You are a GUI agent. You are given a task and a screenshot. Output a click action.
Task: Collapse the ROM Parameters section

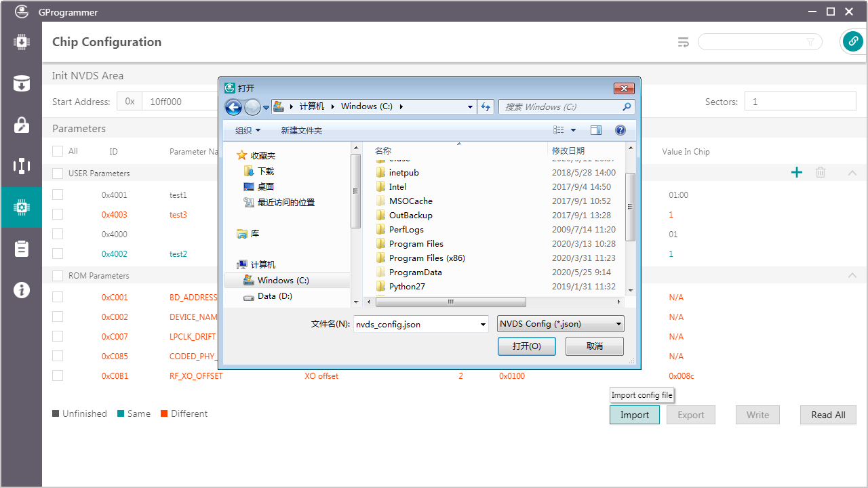(852, 275)
